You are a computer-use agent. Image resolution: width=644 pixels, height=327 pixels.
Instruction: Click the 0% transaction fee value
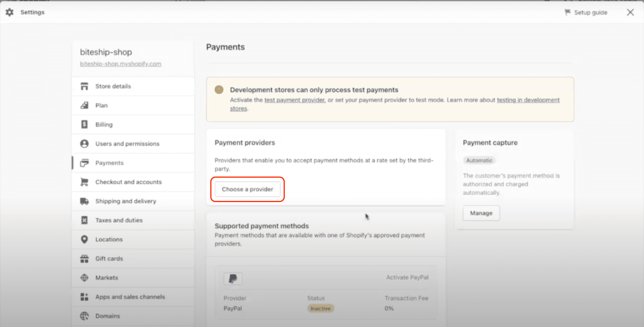point(389,308)
